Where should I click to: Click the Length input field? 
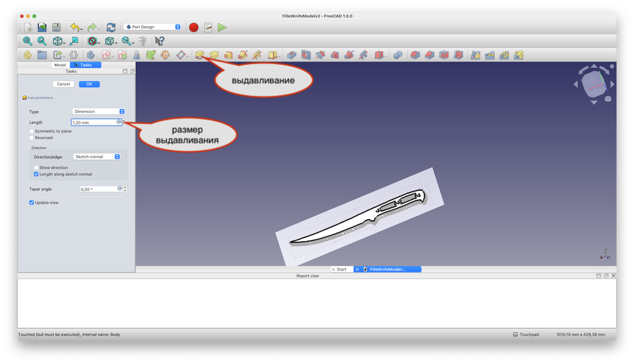(x=94, y=123)
